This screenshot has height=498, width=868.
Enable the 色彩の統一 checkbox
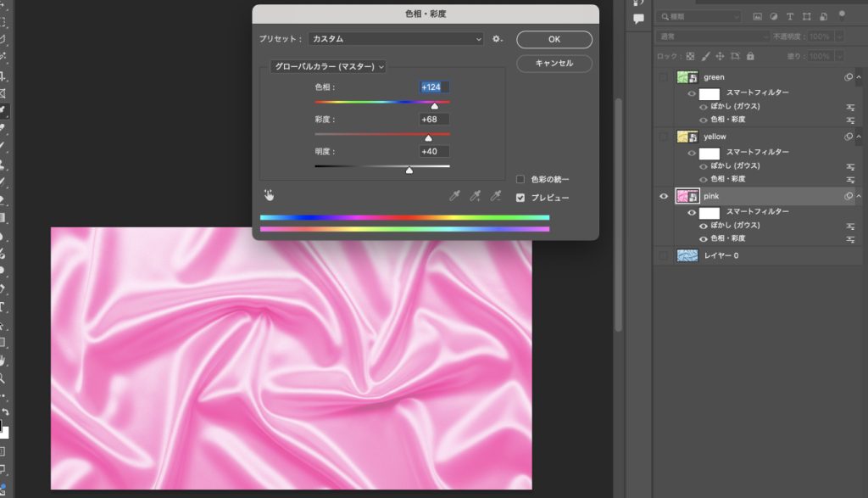(520, 179)
